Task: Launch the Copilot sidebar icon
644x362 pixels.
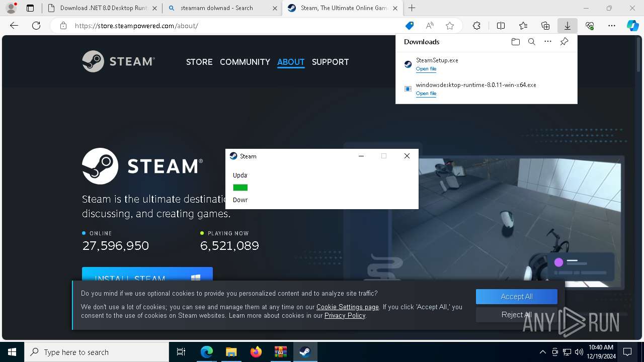Action: (x=632, y=26)
